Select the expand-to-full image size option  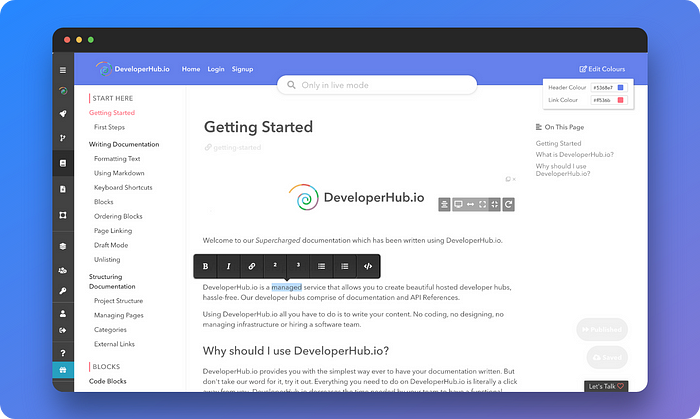click(482, 204)
